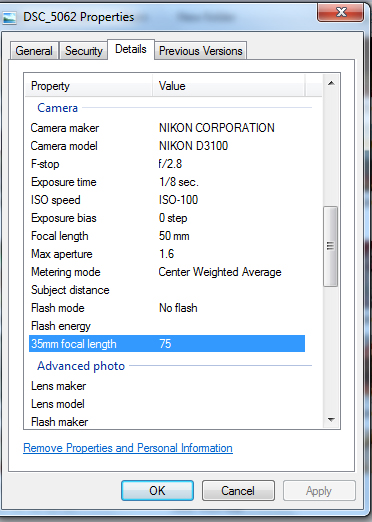
Task: Click the Property column header
Action: tap(89, 86)
